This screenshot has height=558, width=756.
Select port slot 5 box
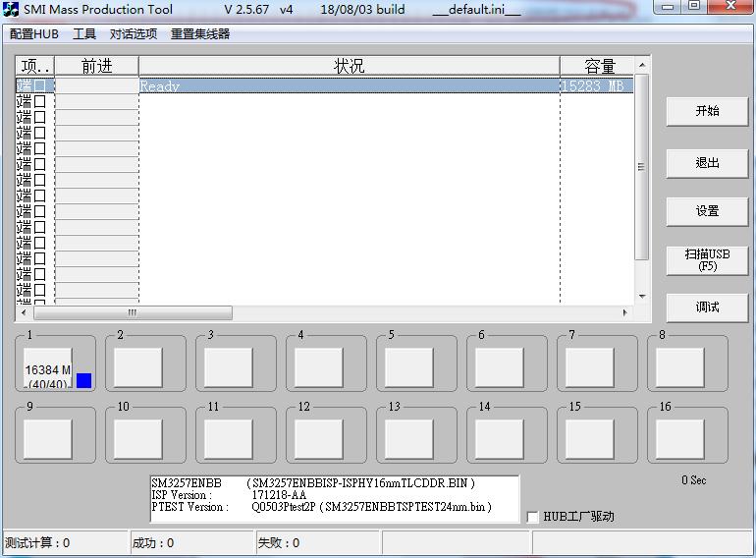[x=408, y=368]
